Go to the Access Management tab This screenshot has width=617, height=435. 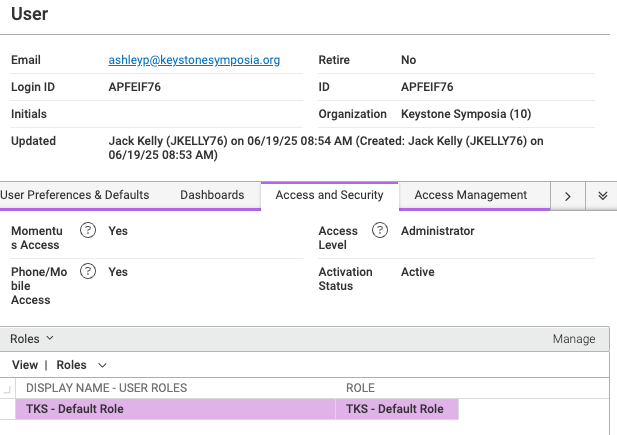tap(471, 195)
